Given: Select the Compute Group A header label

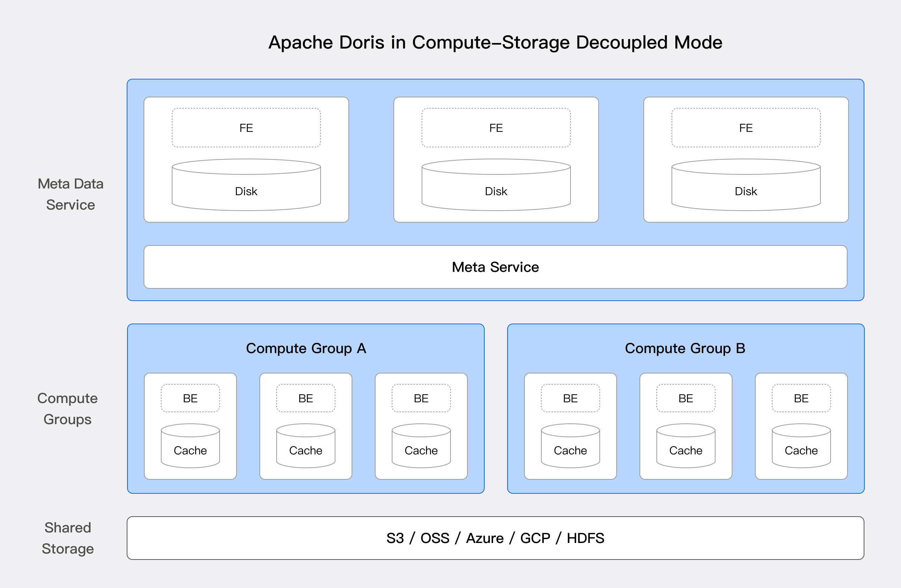Looking at the screenshot, I should pos(306,349).
